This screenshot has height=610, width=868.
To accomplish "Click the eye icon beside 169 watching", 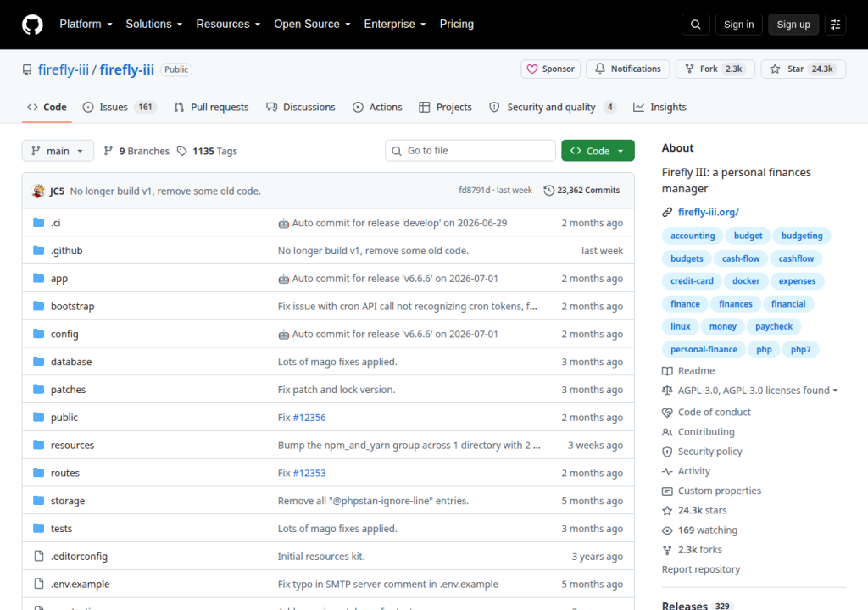I will (667, 530).
